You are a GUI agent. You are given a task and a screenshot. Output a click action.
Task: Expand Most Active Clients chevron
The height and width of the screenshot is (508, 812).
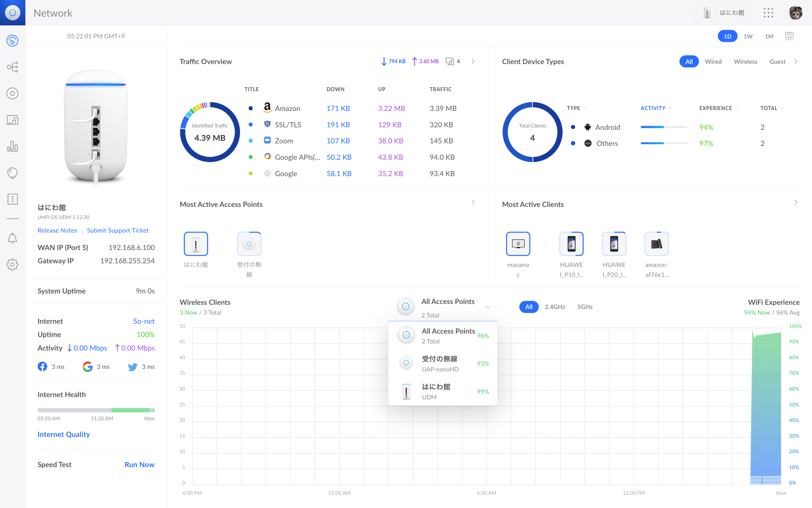click(796, 202)
